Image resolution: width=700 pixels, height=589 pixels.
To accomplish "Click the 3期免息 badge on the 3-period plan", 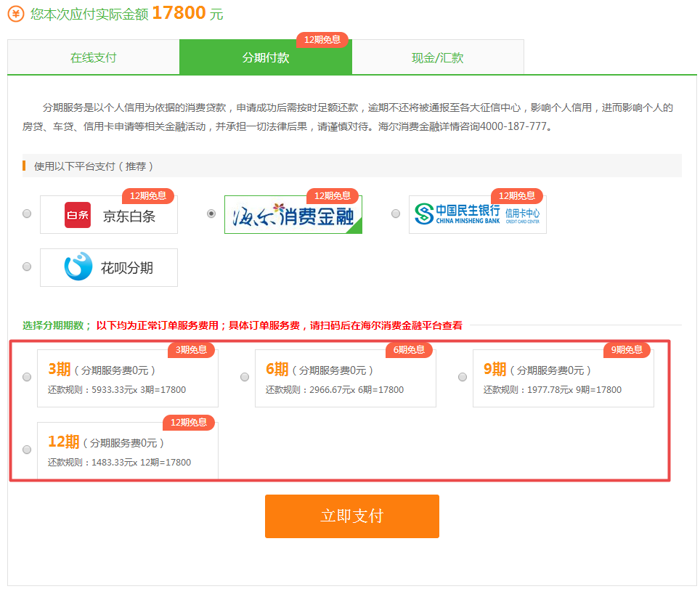I will pos(192,350).
